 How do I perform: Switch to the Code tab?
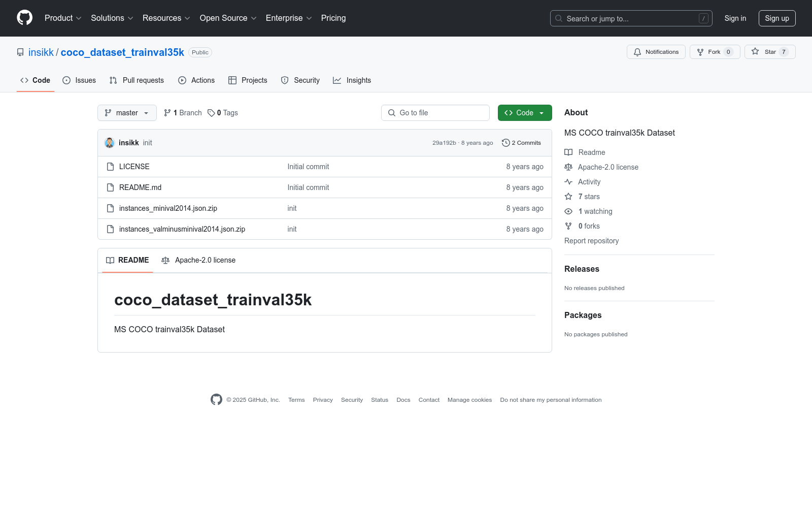click(x=36, y=80)
